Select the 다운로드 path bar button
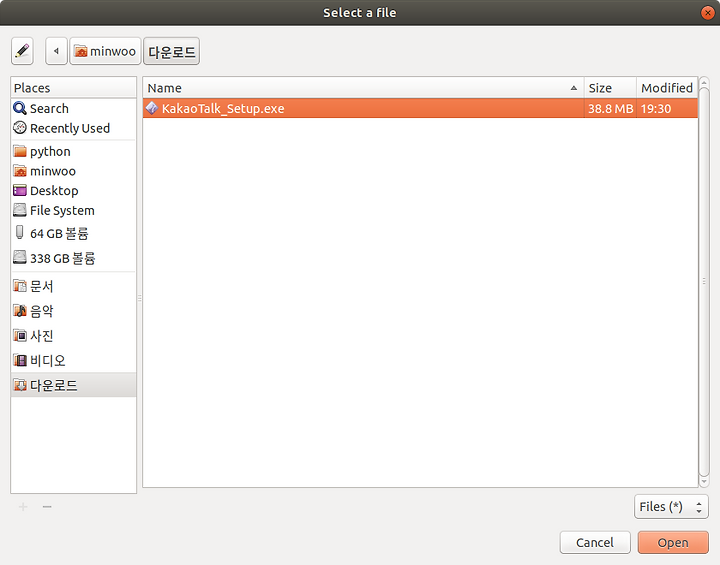 point(172,51)
